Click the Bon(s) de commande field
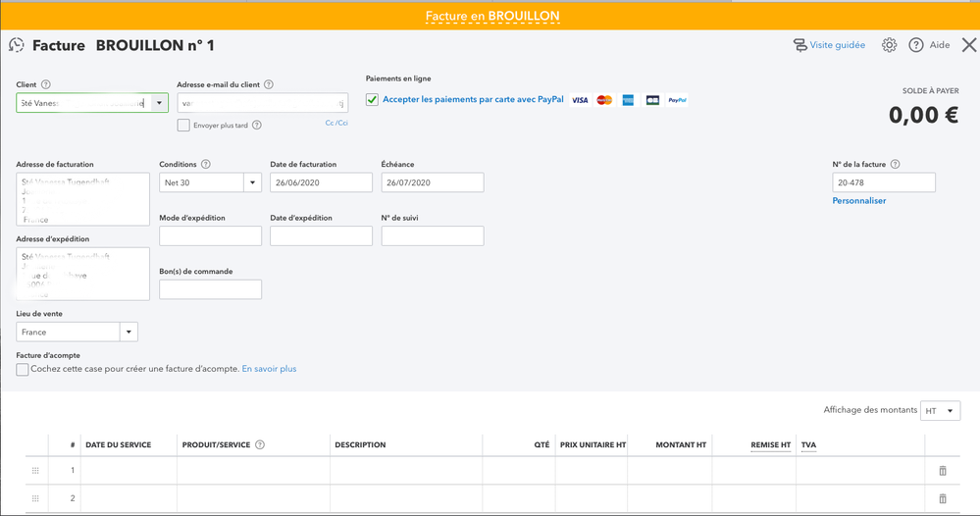This screenshot has width=980, height=516. [211, 289]
